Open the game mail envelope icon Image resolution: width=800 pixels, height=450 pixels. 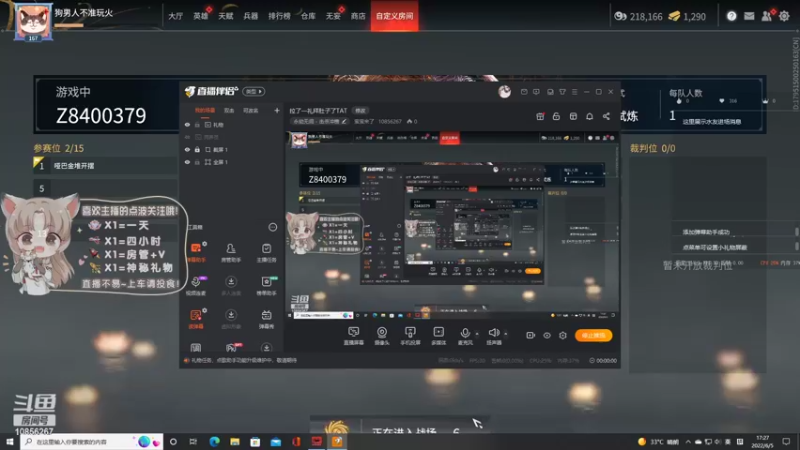point(748,16)
